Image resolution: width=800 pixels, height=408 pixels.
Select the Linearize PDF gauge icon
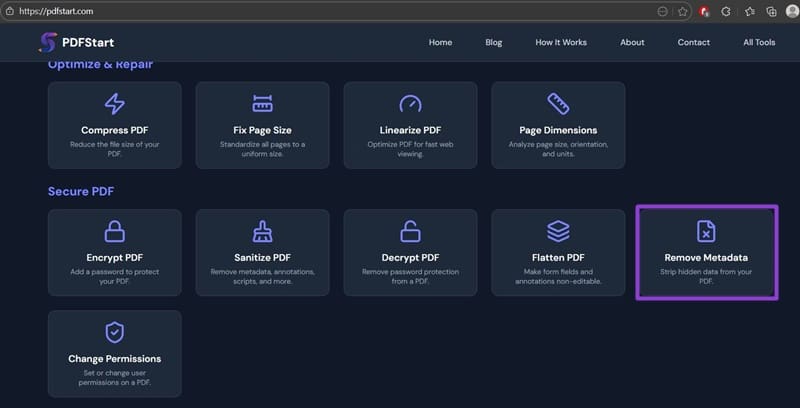[411, 104]
